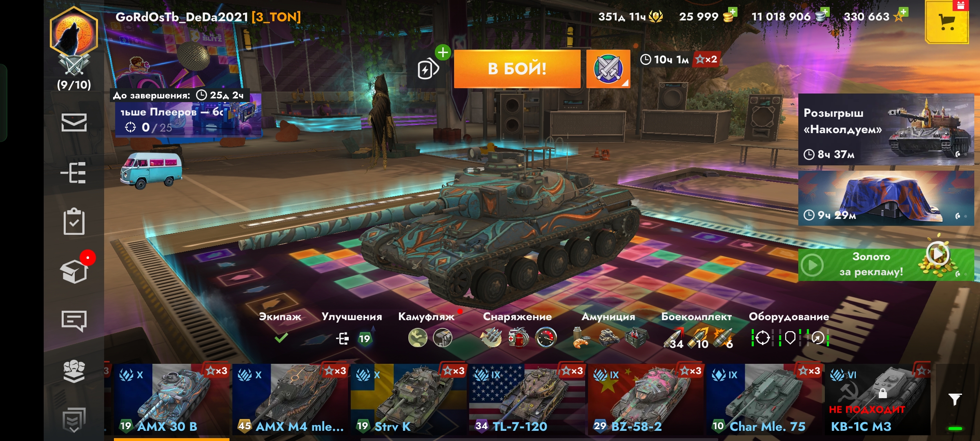Open tank filter funnel icon

(955, 399)
